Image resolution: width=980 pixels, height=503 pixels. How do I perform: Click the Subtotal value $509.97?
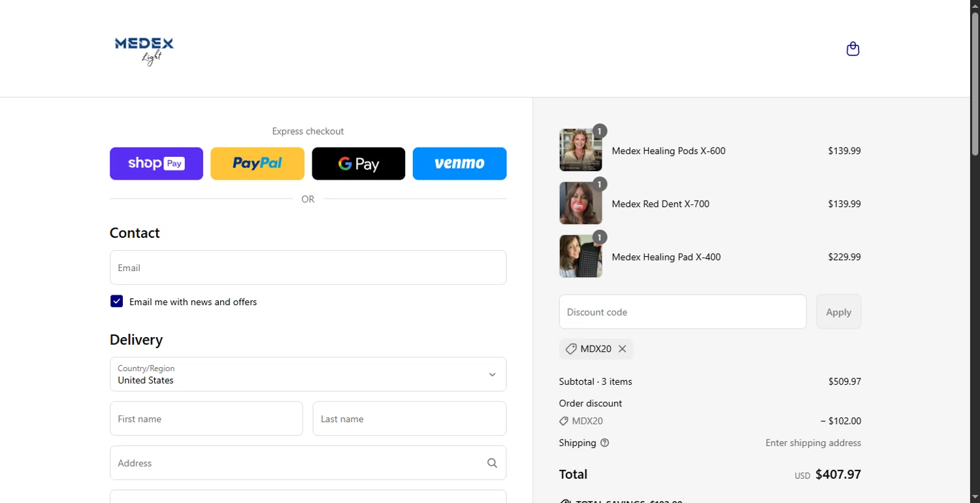[845, 381]
